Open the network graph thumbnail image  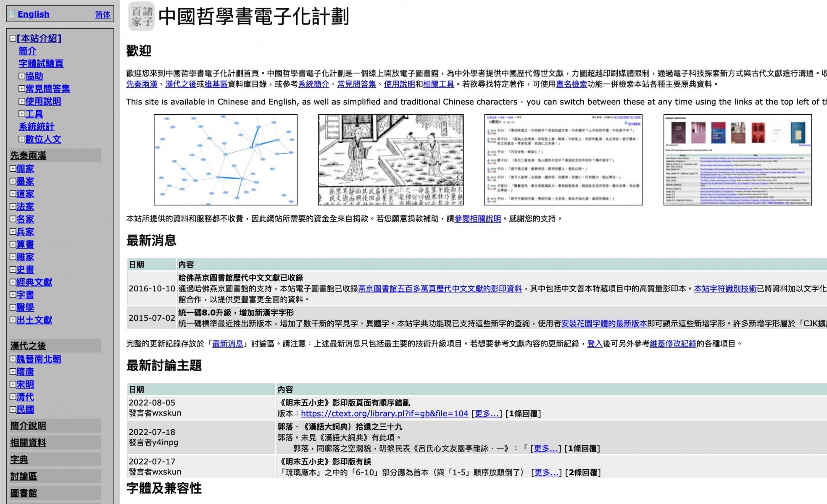226,160
